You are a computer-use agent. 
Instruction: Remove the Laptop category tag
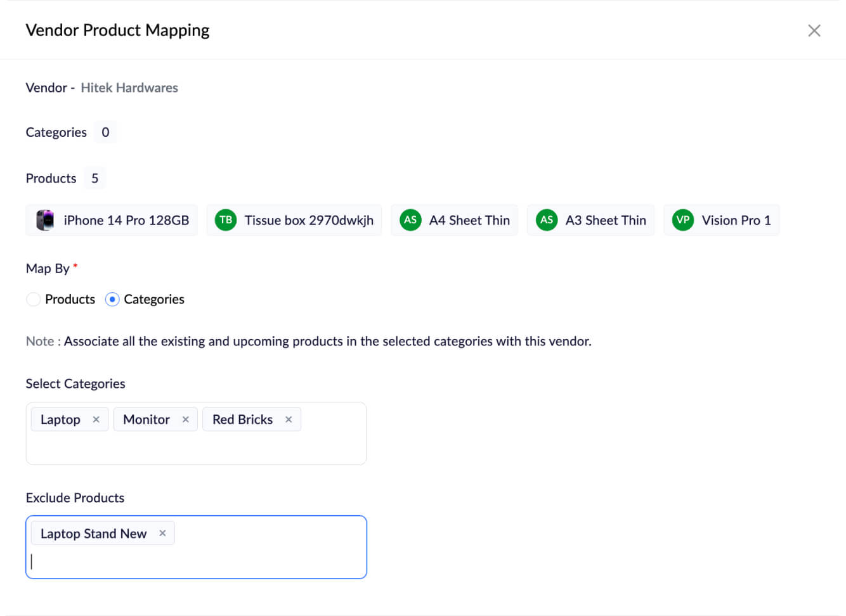coord(96,420)
